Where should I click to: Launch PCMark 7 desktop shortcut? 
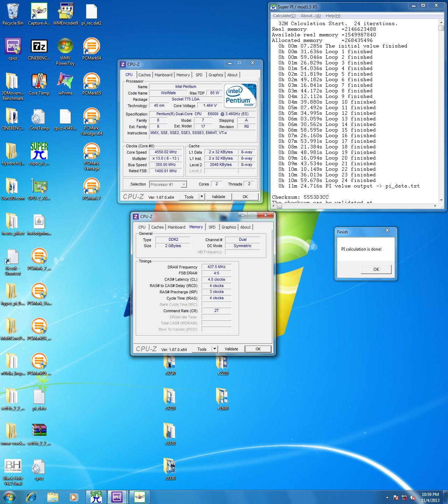tap(91, 189)
